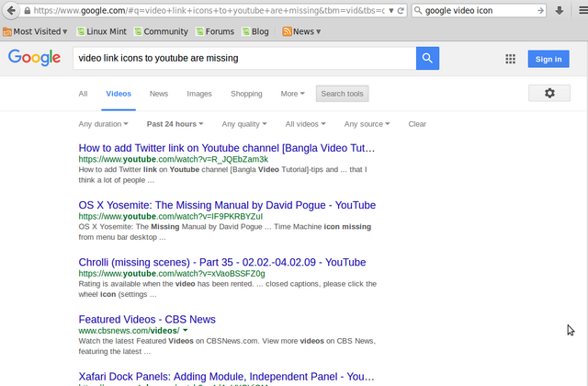The width and height of the screenshot is (588, 386).
Task: Open 'Chrolli (missing scenes)' result
Action: pyautogui.click(x=222, y=262)
